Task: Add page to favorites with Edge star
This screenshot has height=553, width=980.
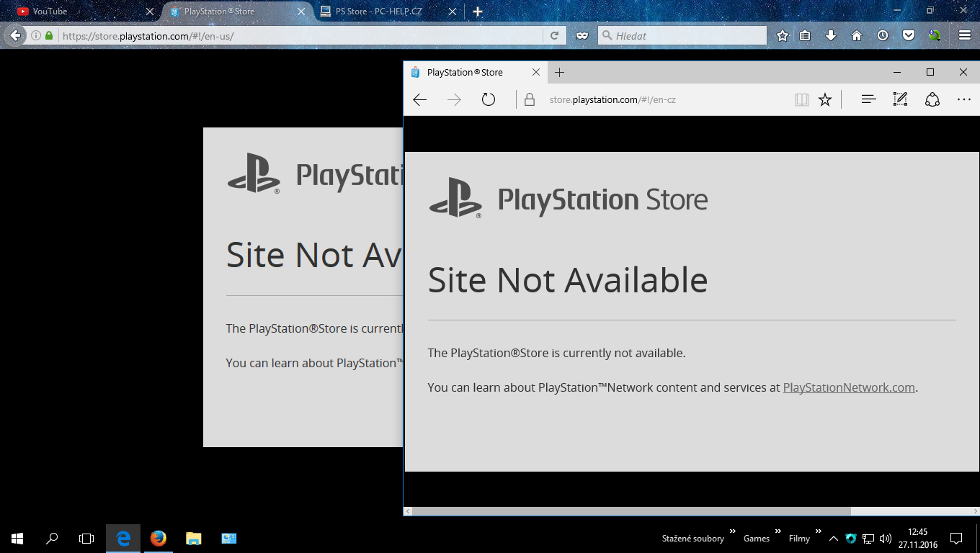Action: [x=825, y=99]
